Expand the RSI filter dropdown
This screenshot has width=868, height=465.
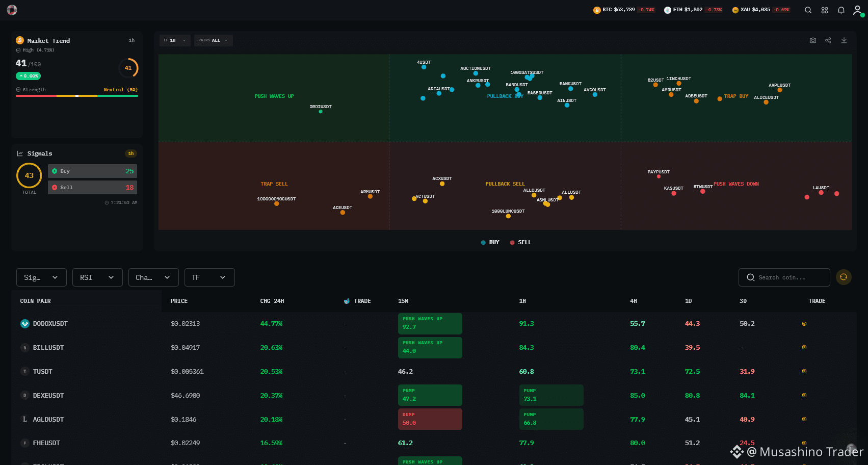click(97, 277)
